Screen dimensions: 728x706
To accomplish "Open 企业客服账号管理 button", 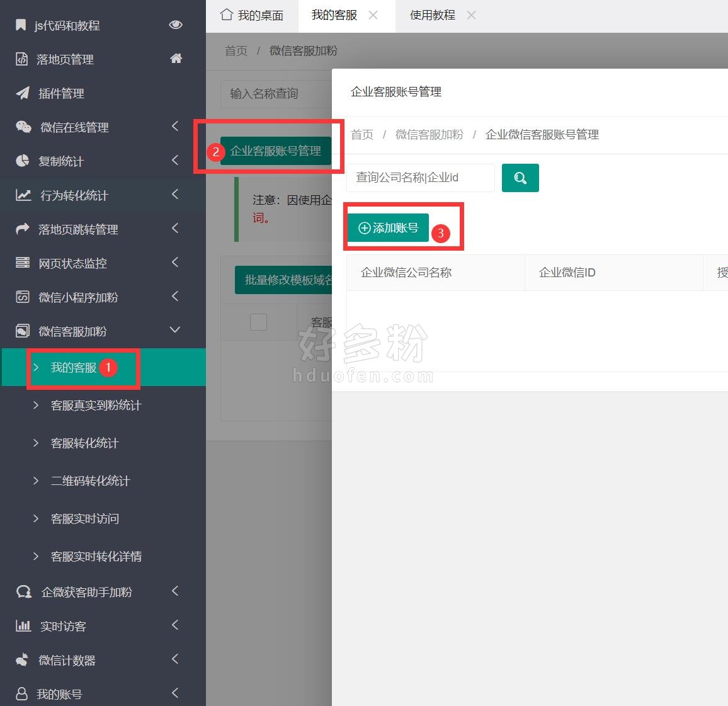I will pos(275,151).
